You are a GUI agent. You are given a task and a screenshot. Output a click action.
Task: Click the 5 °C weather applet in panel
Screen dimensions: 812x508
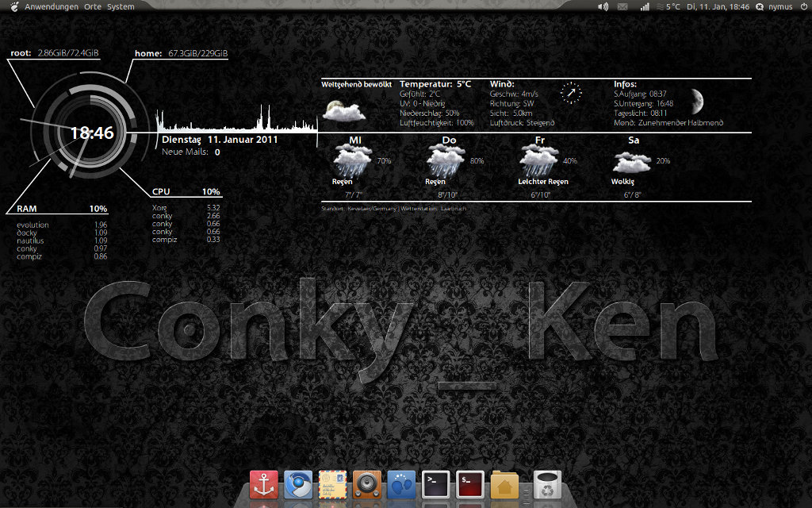point(668,6)
